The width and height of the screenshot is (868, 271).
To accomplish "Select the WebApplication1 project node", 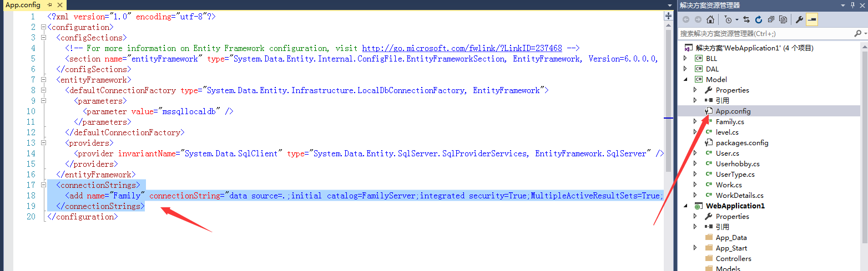I will click(x=735, y=206).
